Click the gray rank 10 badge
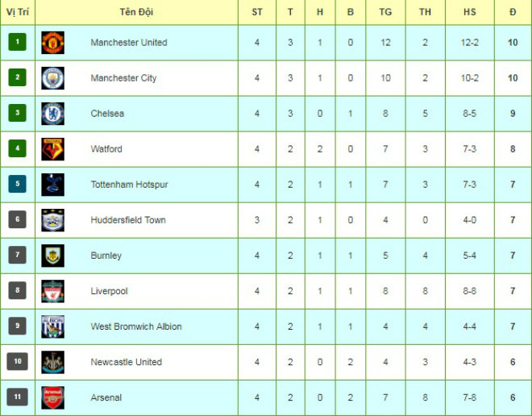 coord(18,361)
